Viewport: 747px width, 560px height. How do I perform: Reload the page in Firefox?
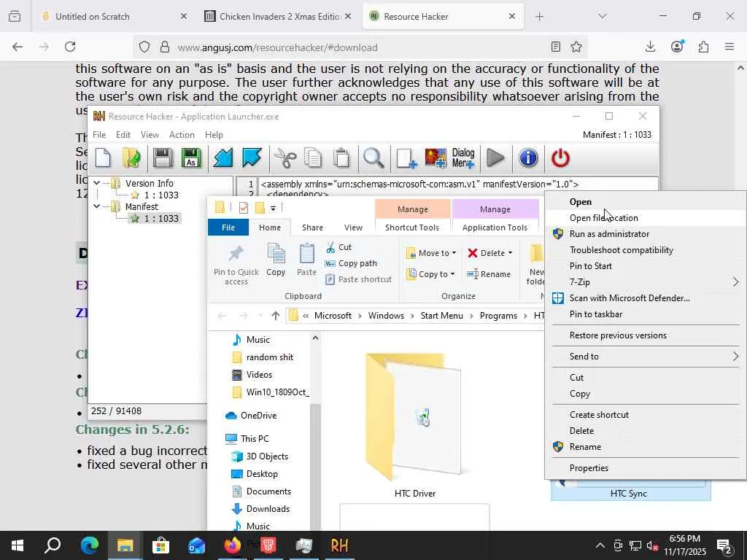[70, 47]
